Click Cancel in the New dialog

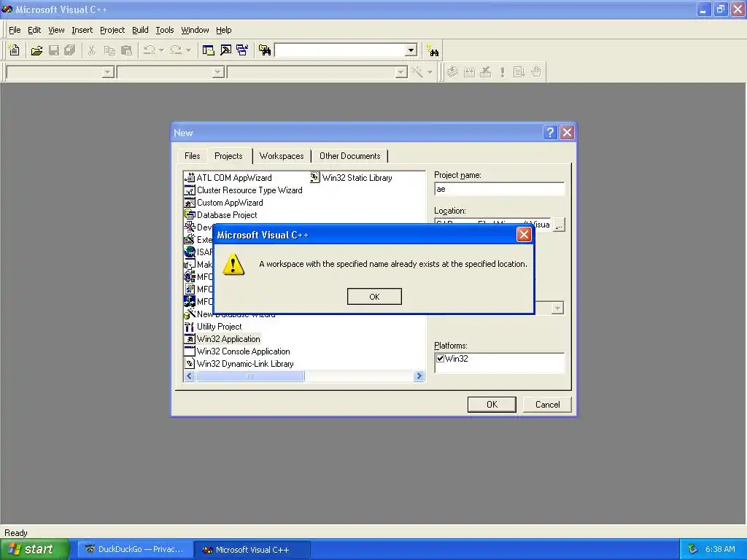(547, 404)
